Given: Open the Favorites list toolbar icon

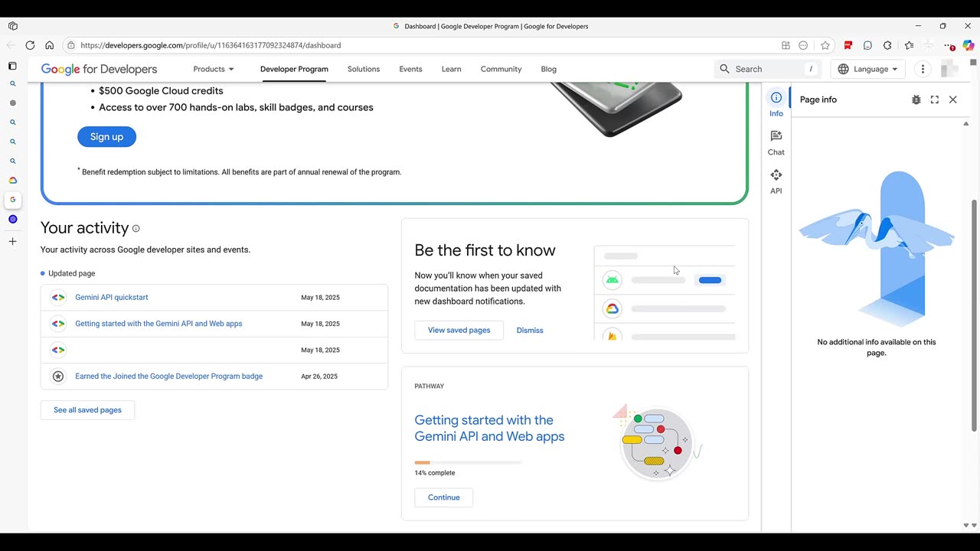Looking at the screenshot, I should 909,45.
